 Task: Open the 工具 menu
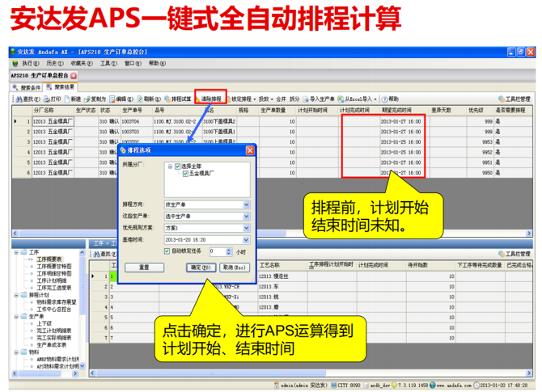coord(108,64)
